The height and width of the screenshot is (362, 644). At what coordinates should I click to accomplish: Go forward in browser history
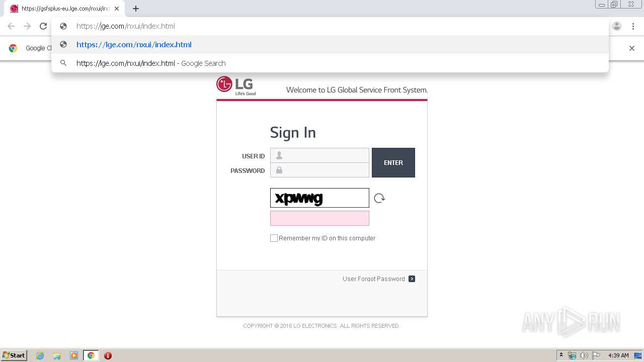click(27, 26)
